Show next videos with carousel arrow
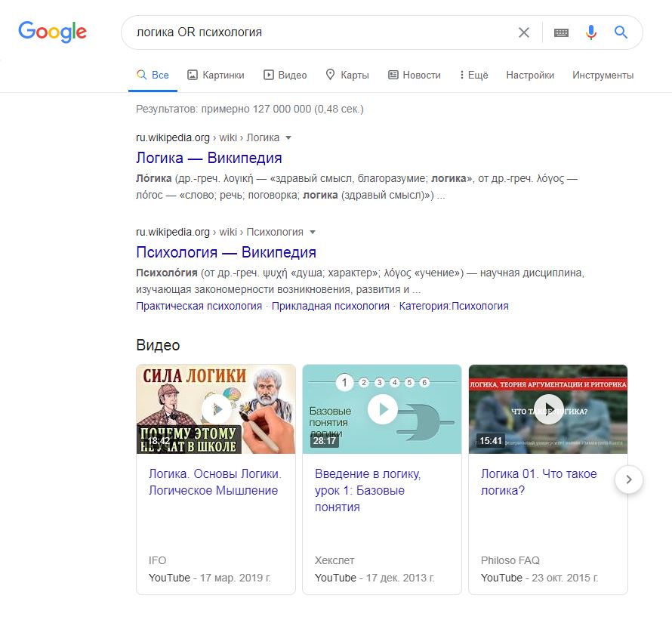The image size is (672, 626). [629, 479]
